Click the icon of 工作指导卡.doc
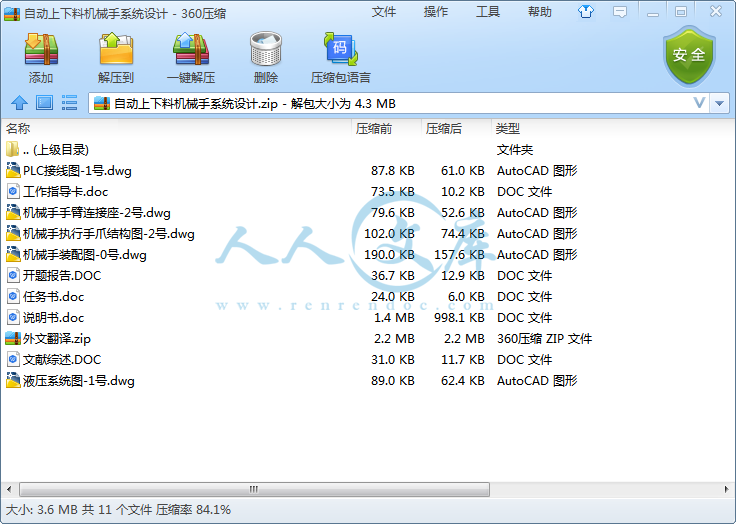Viewport: 736px width, 524px height. point(13,191)
